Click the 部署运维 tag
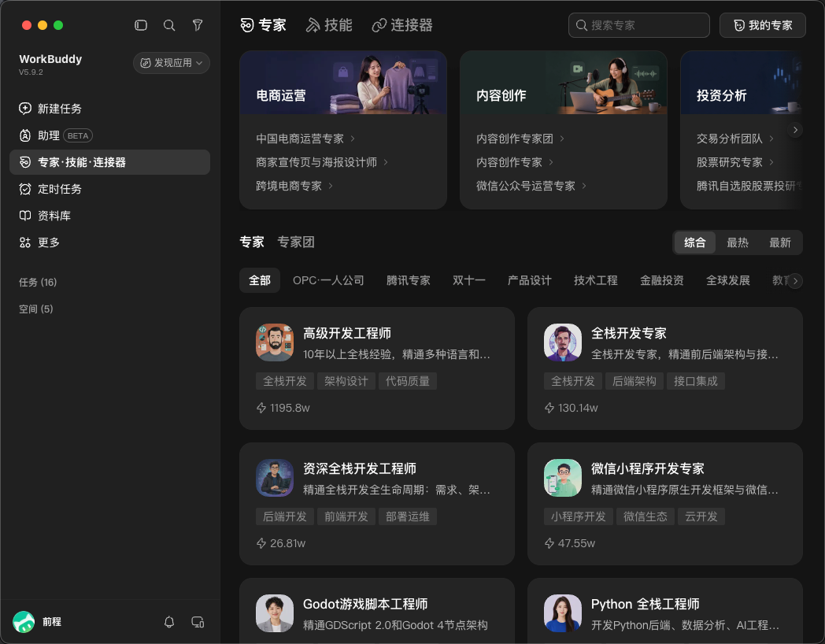 pyautogui.click(x=407, y=516)
